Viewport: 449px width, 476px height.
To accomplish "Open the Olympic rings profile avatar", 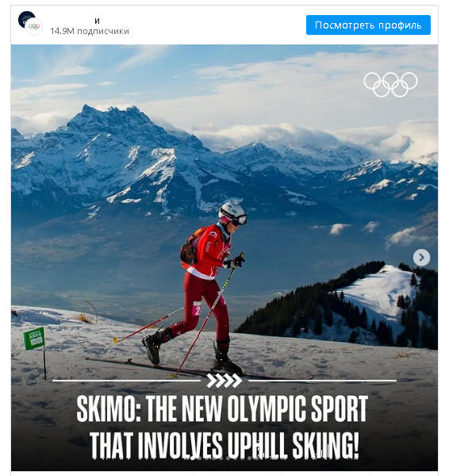I will tap(34, 27).
